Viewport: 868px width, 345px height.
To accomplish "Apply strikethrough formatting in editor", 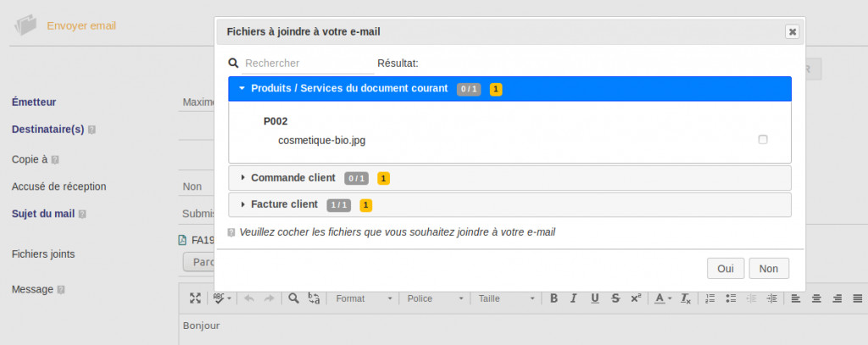I will coord(615,298).
